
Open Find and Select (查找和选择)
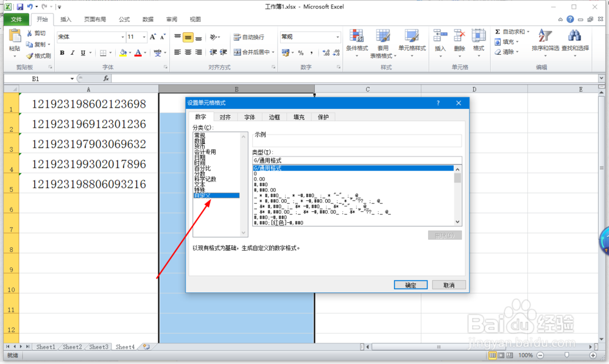576,43
